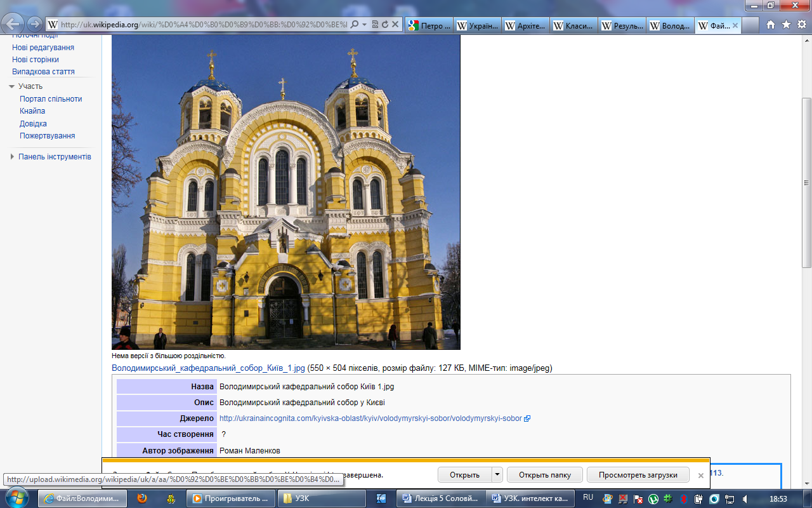Switch to the 'Класи...' tab
The height and width of the screenshot is (508, 812).
[x=574, y=25]
